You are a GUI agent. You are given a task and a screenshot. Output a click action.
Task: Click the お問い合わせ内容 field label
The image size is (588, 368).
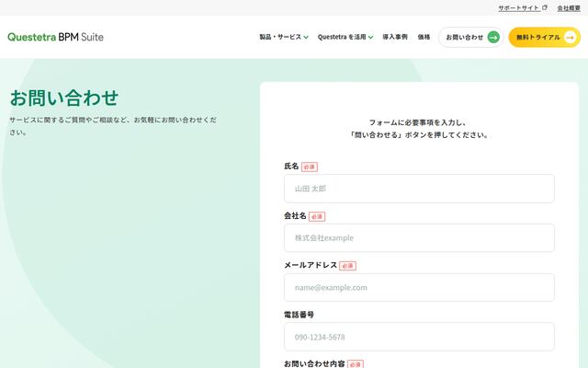click(314, 363)
